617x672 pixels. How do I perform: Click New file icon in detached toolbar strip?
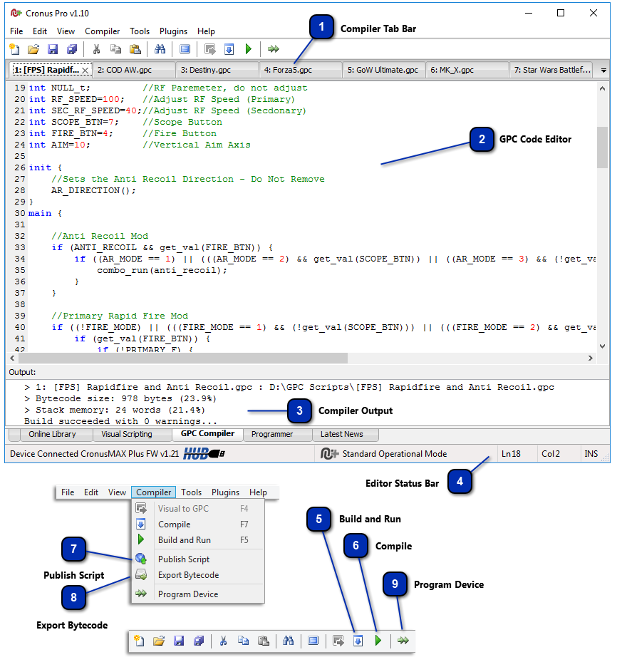[x=139, y=641]
